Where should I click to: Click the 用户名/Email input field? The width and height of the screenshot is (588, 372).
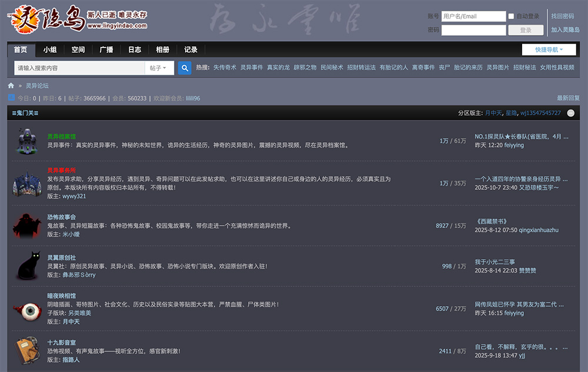click(473, 16)
